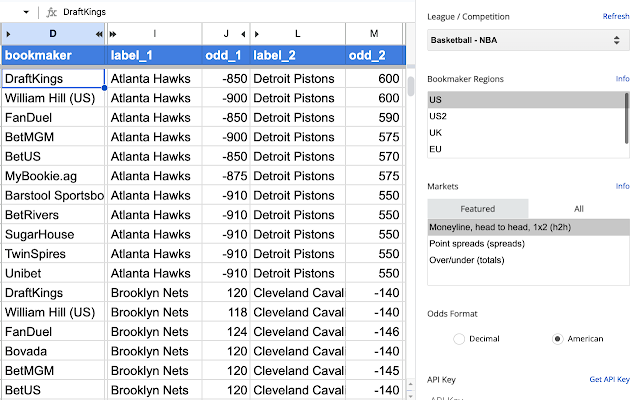Select the Unibet bookmaker cell

coord(53,273)
